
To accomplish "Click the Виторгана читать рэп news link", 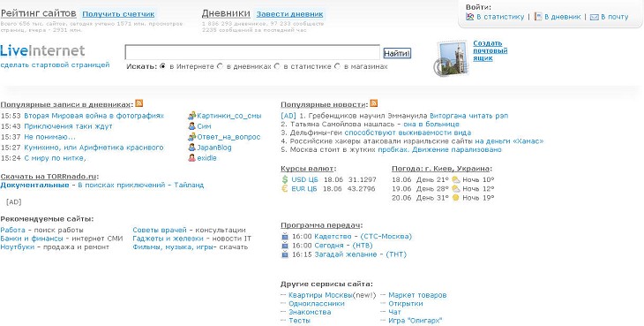I will (x=468, y=116).
